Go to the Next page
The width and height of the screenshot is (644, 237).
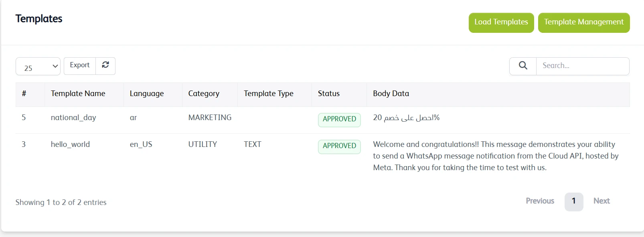601,201
